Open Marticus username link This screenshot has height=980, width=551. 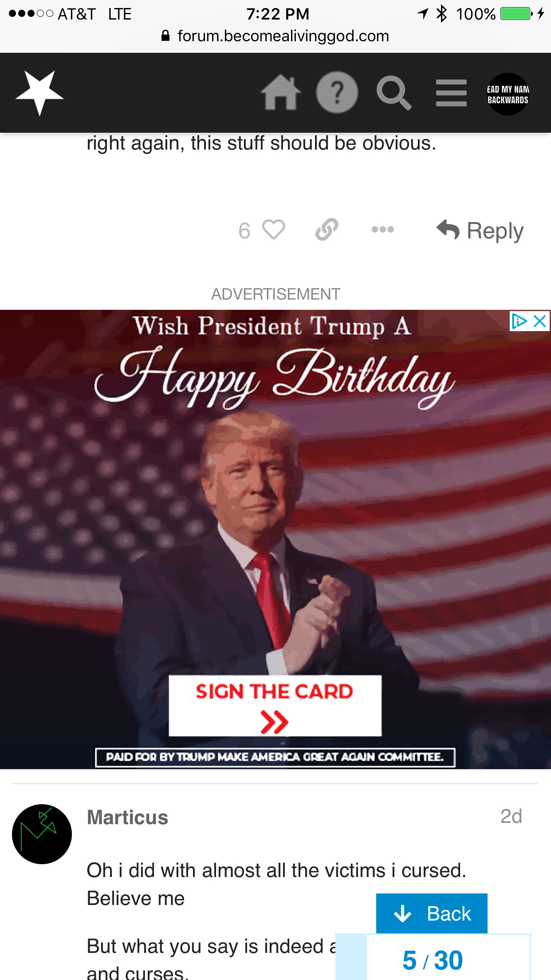point(128,817)
